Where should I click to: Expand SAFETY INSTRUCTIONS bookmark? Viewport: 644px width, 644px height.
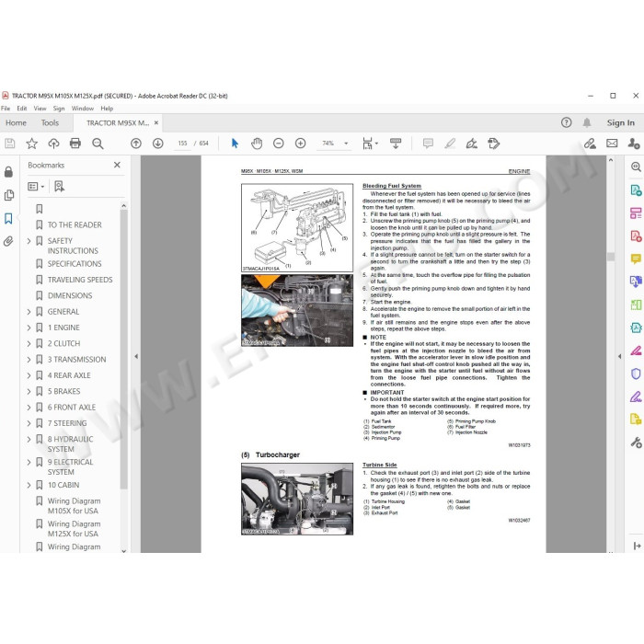point(29,241)
